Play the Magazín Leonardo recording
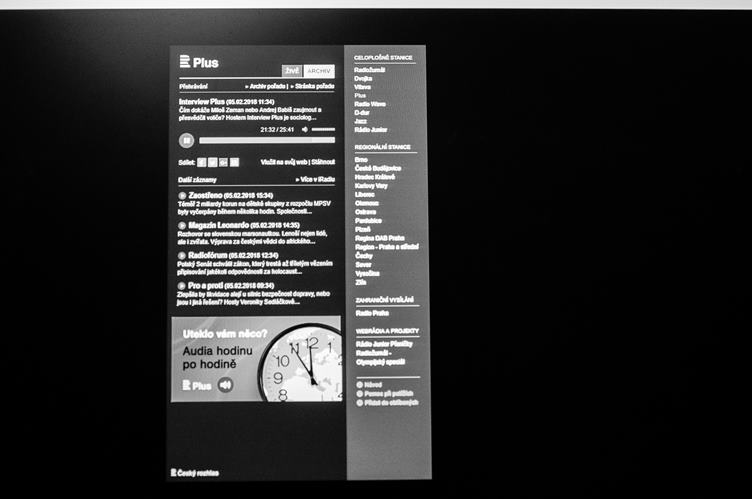This screenshot has height=499, width=752. (x=182, y=226)
